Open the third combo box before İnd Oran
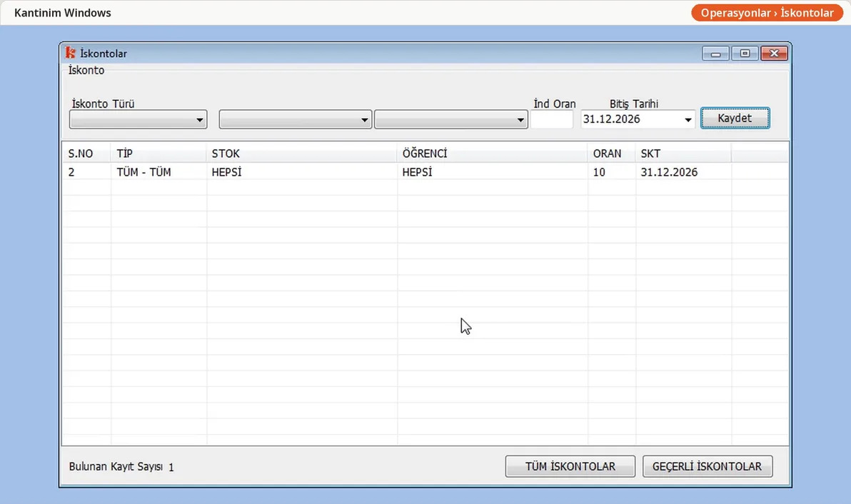Viewport: 851px width, 504px height. [x=451, y=119]
